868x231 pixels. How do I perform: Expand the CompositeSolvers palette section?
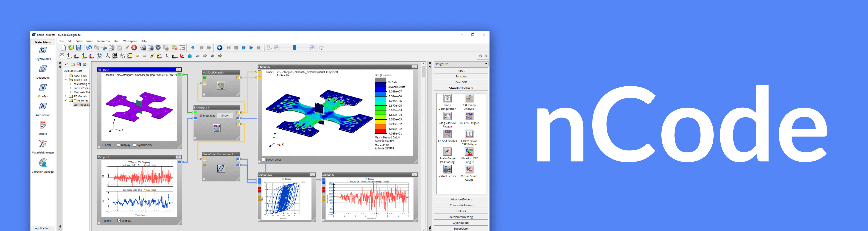click(x=461, y=205)
